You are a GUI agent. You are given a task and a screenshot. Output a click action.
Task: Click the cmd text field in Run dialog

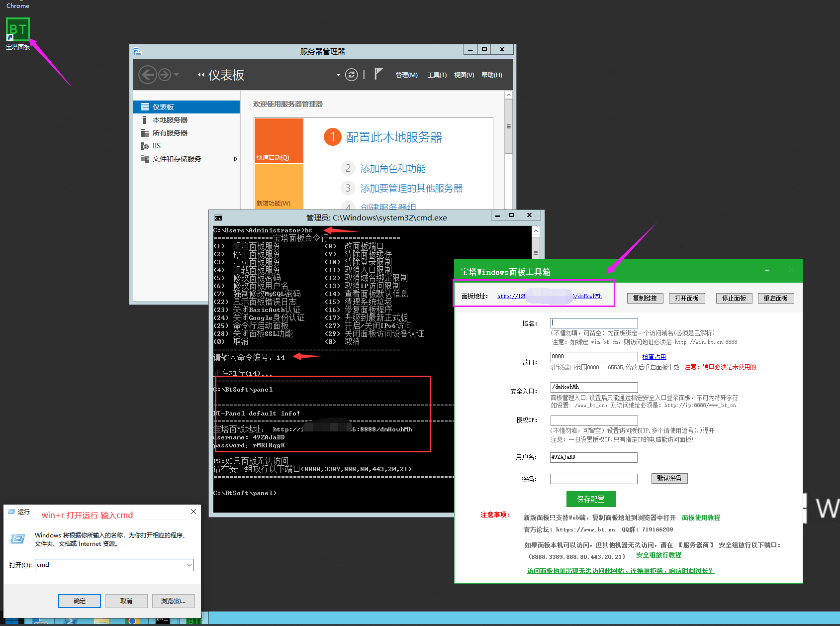110,565
